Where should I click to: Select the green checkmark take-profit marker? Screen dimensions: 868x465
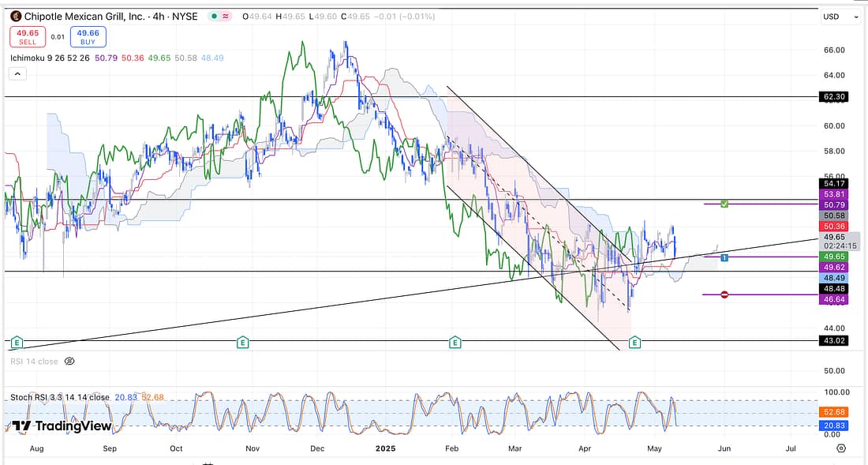(x=724, y=204)
